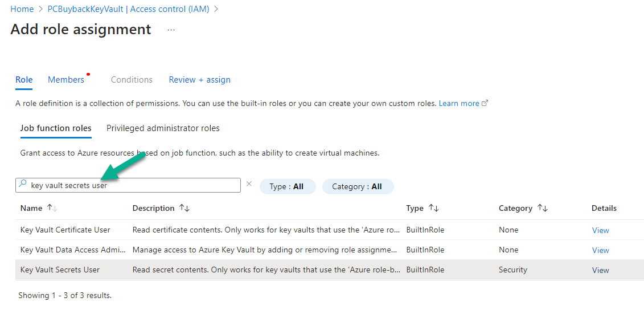The height and width of the screenshot is (310, 644).
Task: Switch to the Role tab
Action: click(24, 79)
